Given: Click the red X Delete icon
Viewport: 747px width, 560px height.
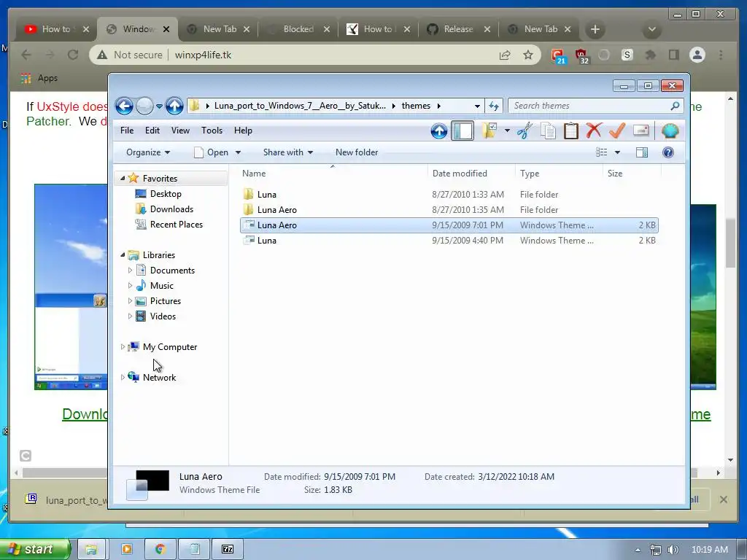Looking at the screenshot, I should 594,130.
